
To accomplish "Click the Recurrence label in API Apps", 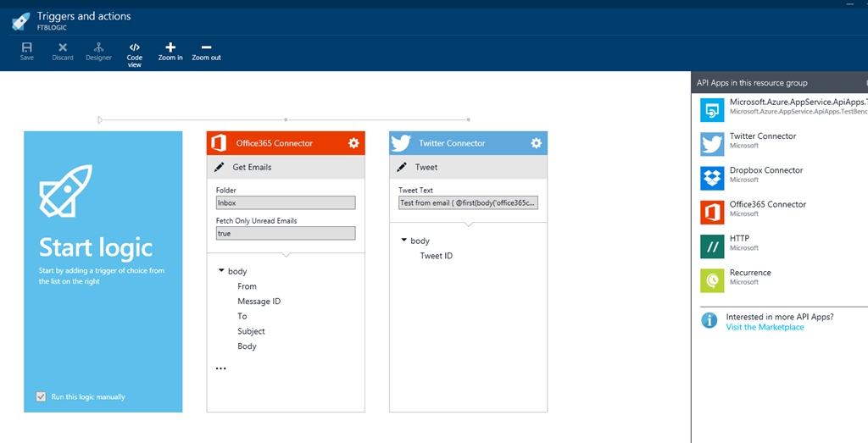I will coord(750,272).
